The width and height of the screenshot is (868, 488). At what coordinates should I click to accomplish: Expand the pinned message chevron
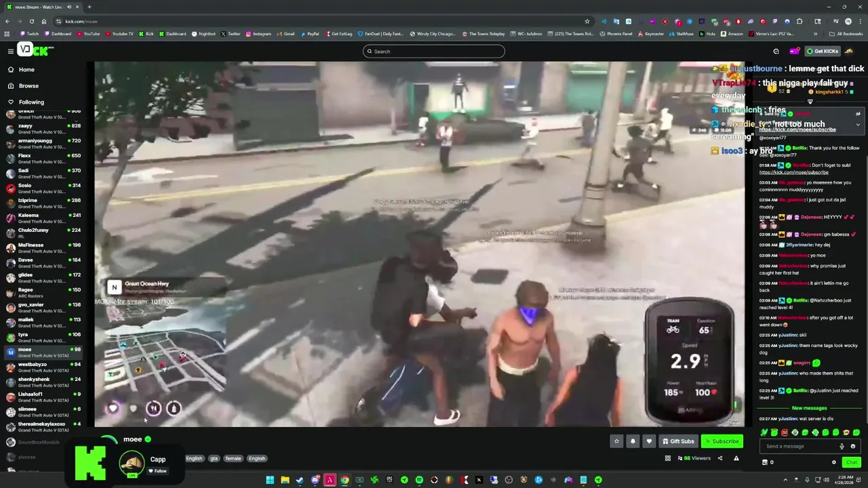pyautogui.click(x=858, y=125)
